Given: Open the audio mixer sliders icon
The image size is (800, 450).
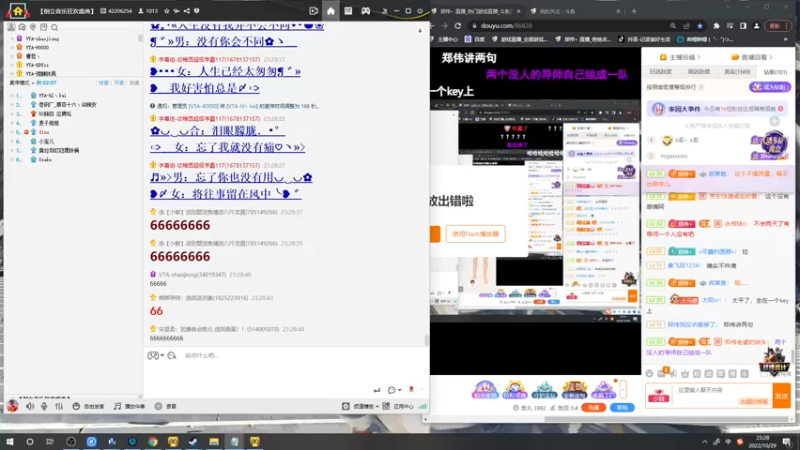Looking at the screenshot, I should click(59, 406).
